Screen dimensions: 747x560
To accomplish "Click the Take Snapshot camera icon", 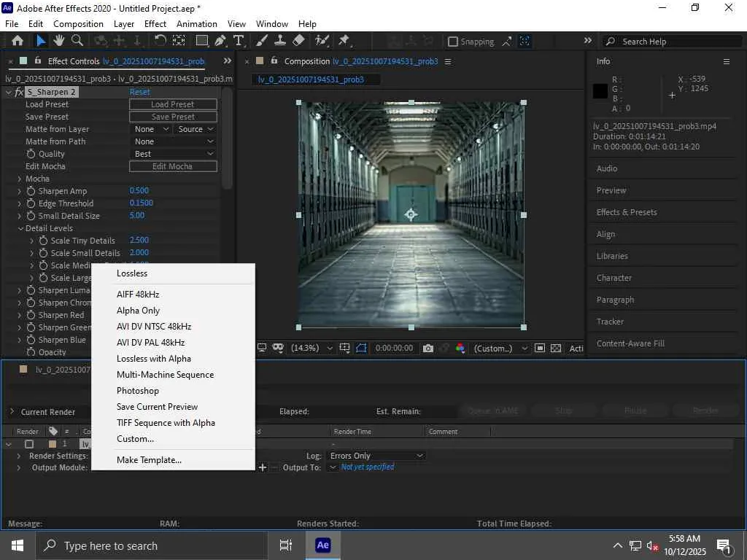I will (x=428, y=349).
